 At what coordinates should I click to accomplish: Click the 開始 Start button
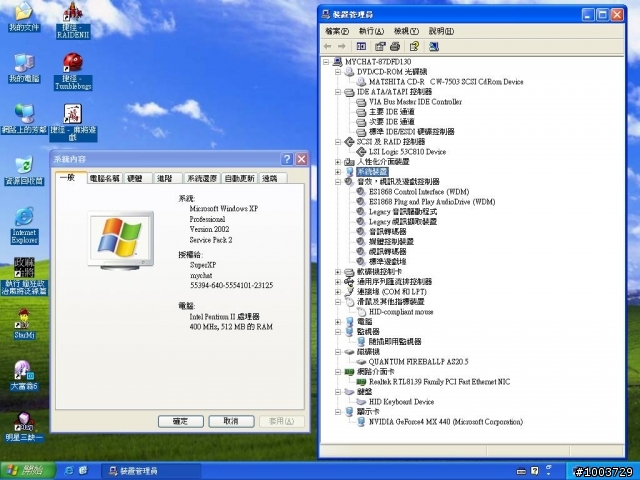coord(27,471)
